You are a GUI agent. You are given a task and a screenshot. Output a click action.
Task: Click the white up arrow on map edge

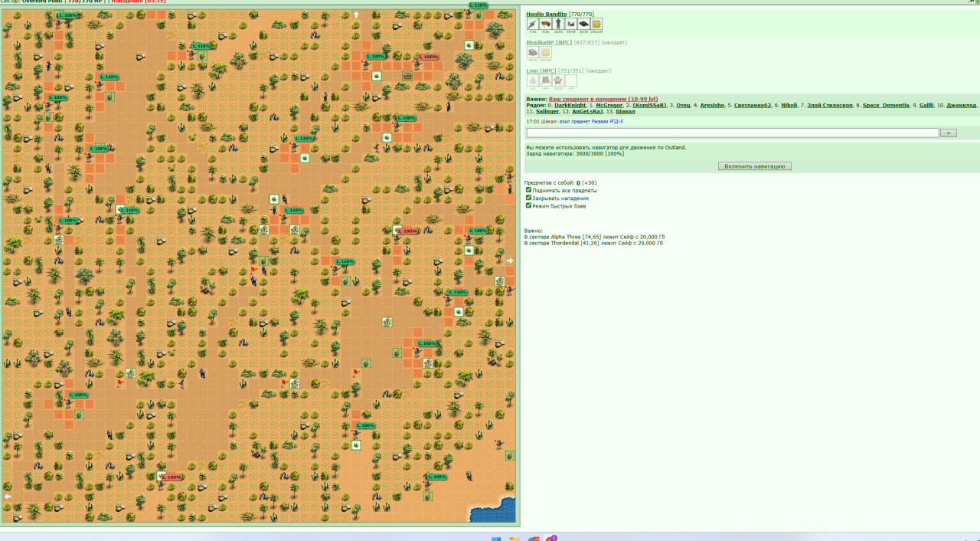tap(356, 15)
